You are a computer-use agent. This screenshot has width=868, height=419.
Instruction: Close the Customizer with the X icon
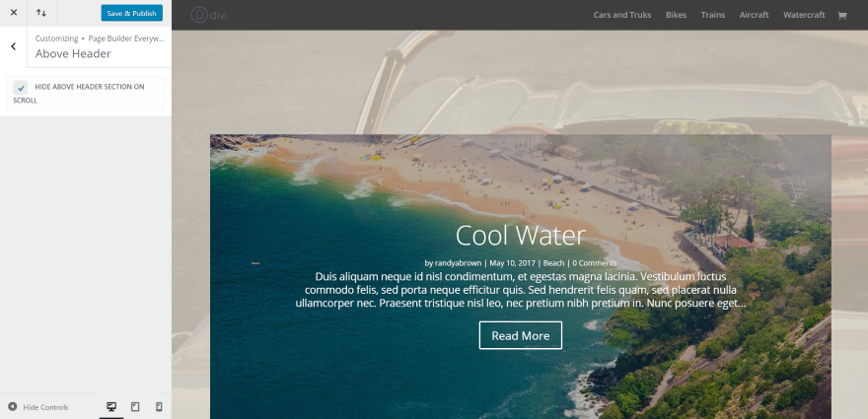pos(13,13)
